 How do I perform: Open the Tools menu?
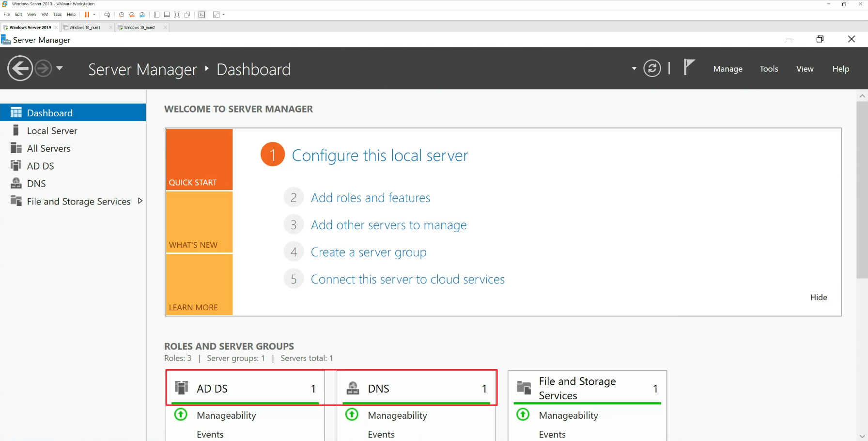tap(769, 69)
